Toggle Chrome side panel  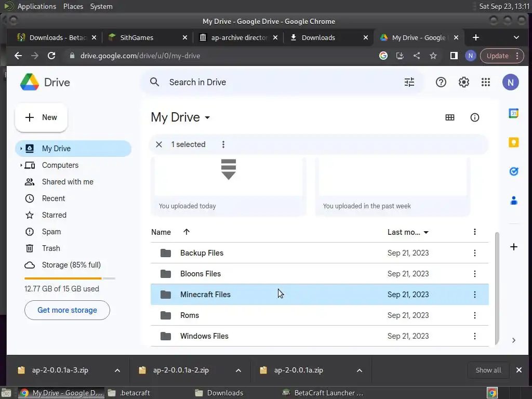point(454,56)
